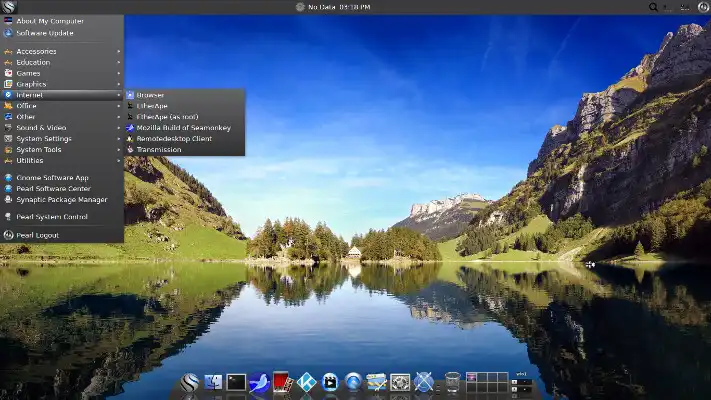
Task: Open Synaptic Package Manager
Action: click(61, 199)
